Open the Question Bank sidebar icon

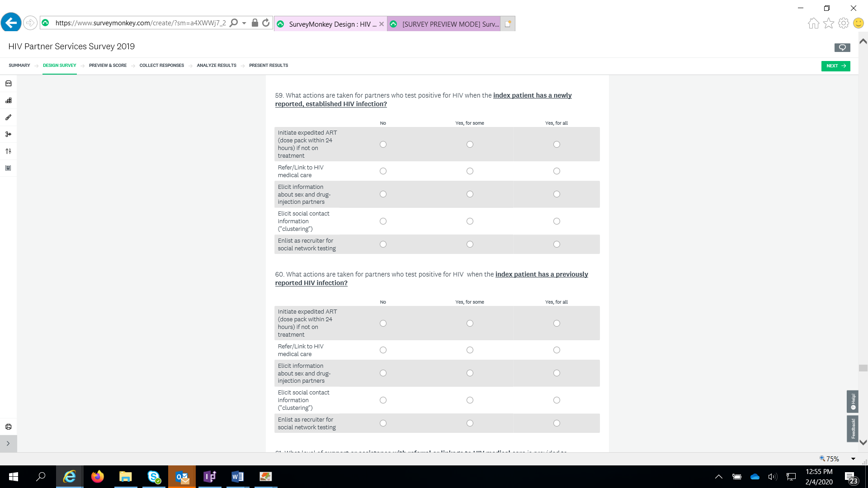click(8, 84)
